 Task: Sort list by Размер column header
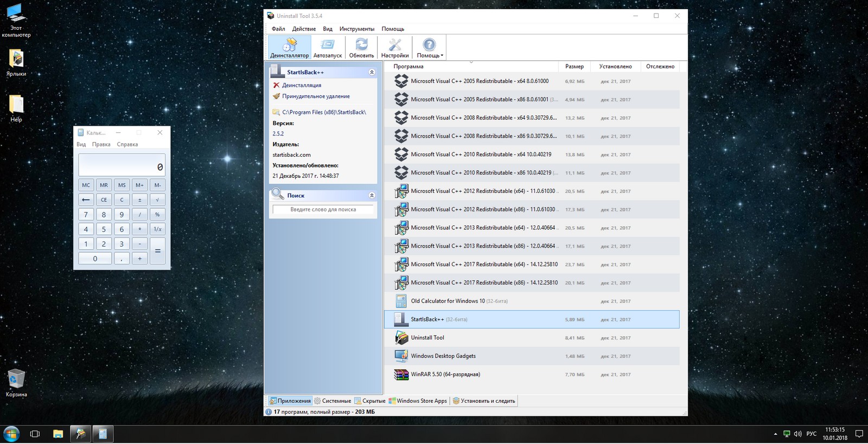click(574, 67)
